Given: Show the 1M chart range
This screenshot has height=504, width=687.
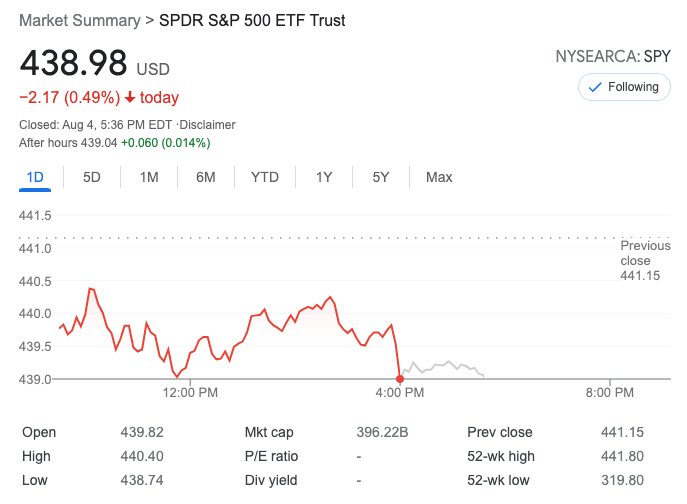Looking at the screenshot, I should tap(149, 177).
